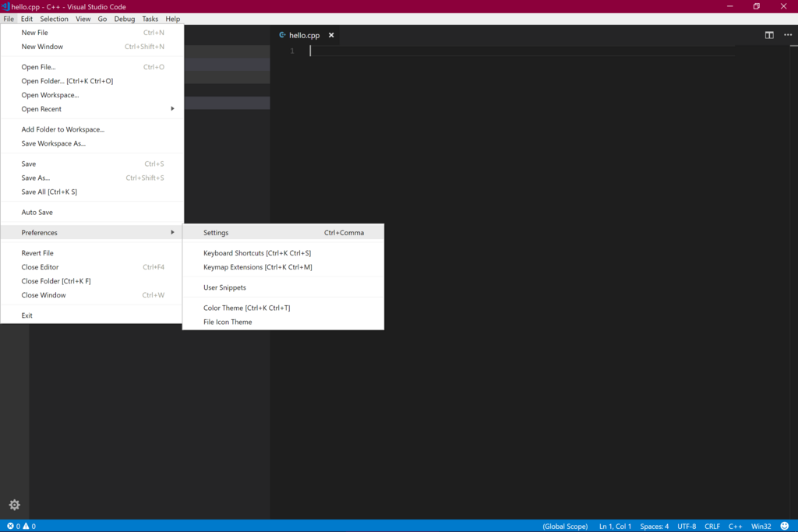Open the Edit menu
The height and width of the screenshot is (532, 798).
pos(26,19)
